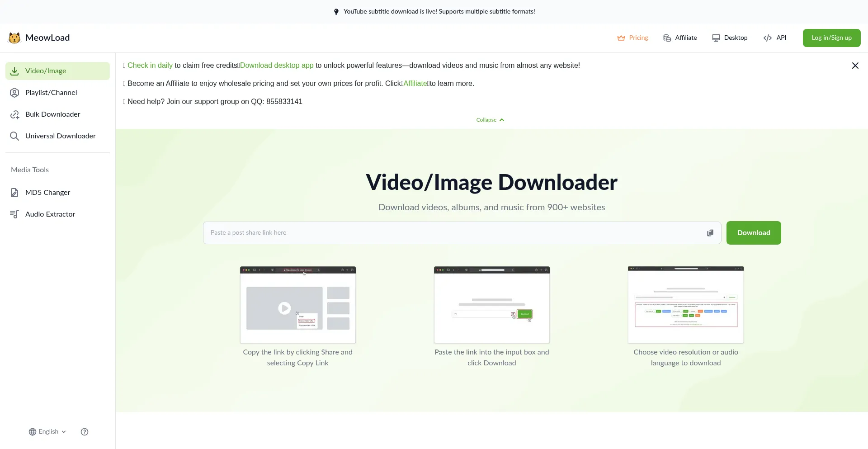
Task: Click the 'Paste the link into the input box' caption
Action: point(492,358)
